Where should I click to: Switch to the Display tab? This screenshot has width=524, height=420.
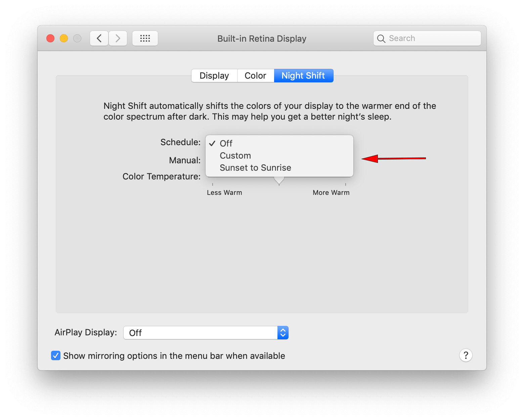214,76
